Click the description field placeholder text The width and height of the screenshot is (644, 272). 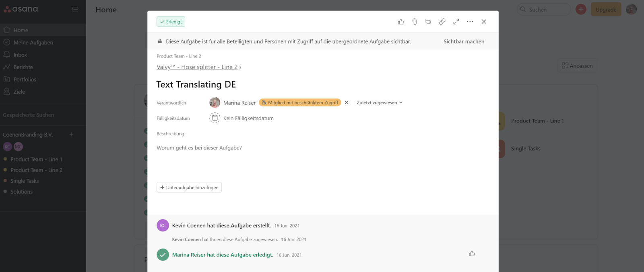point(199,148)
